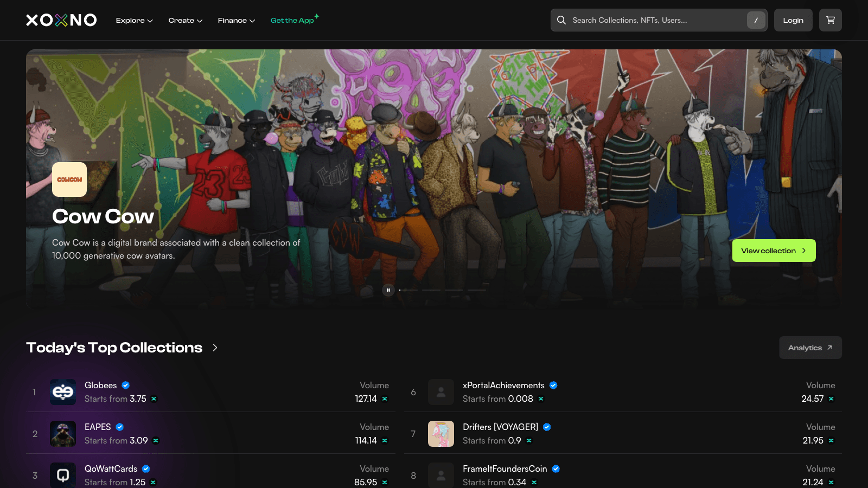Click the EGLD icon beside Starts from 3.75
Image resolution: width=868 pixels, height=488 pixels.
[154, 399]
